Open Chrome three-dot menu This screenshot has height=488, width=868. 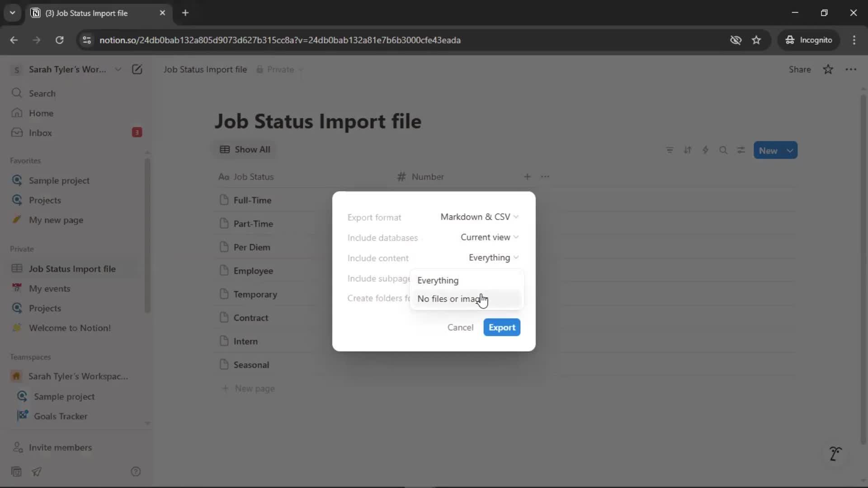coord(854,40)
